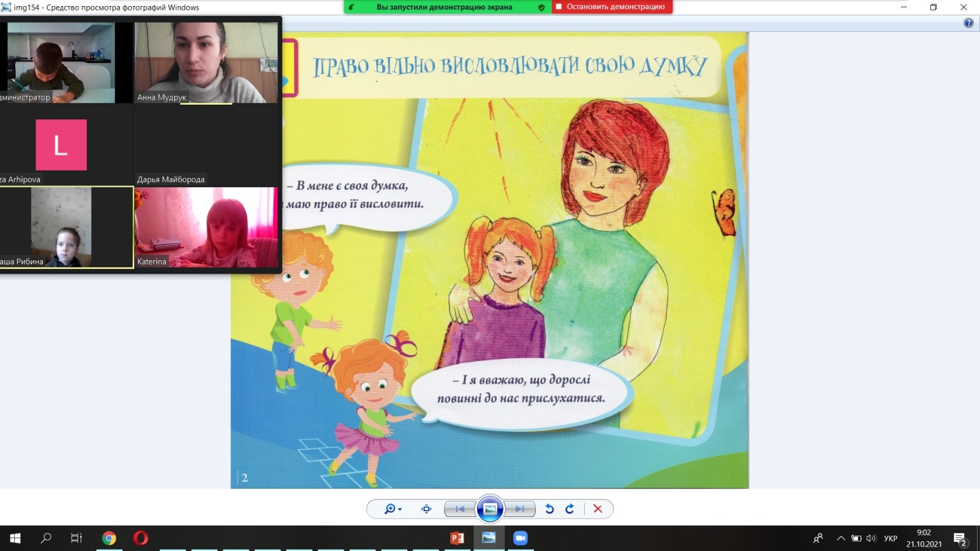Click the photo page displayed in the viewer
This screenshot has height=551, width=980.
pos(489,260)
